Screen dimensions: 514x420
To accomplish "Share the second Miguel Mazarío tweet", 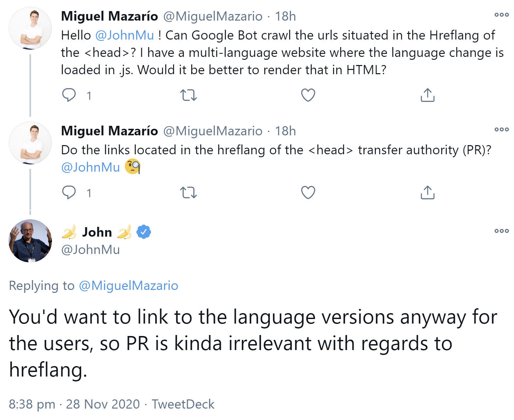I will point(427,193).
